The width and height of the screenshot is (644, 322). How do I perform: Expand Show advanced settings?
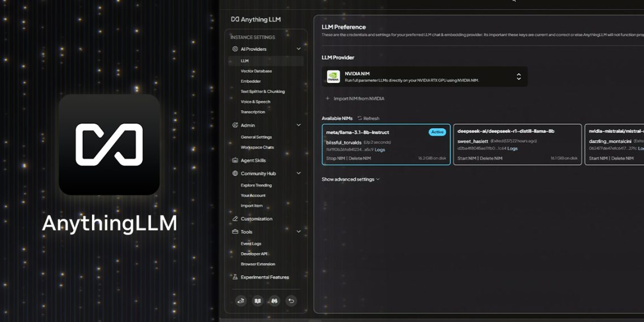click(x=350, y=180)
